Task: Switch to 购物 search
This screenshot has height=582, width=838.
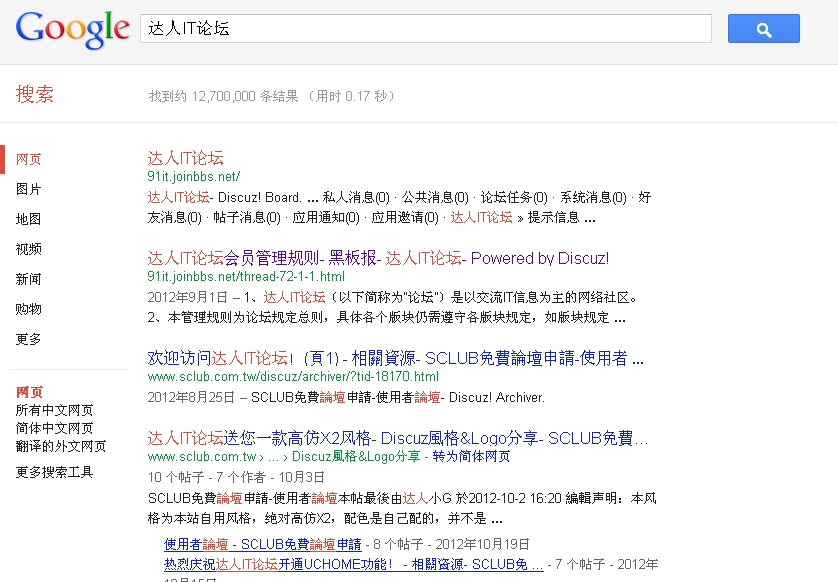Action: point(28,309)
